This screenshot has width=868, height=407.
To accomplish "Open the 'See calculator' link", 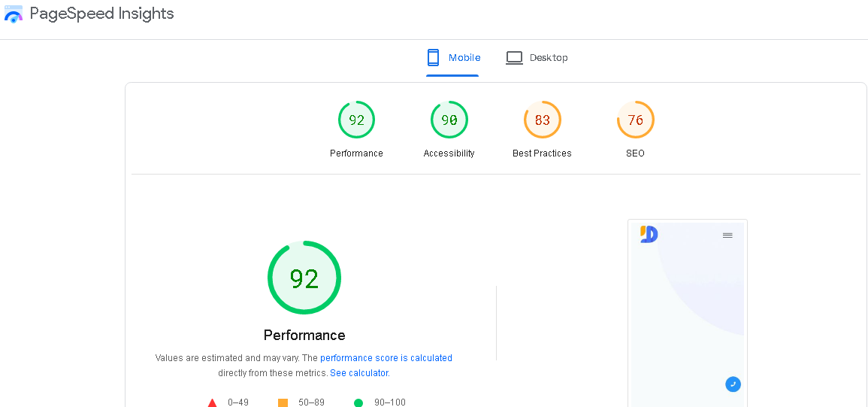I will (358, 373).
